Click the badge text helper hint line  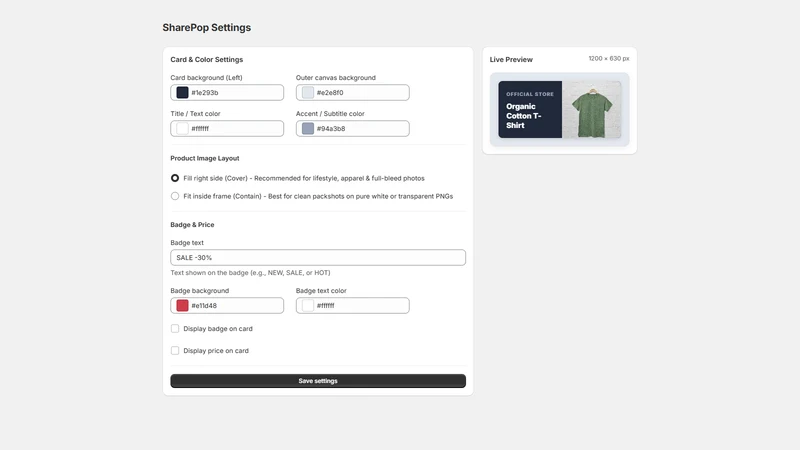[250, 273]
